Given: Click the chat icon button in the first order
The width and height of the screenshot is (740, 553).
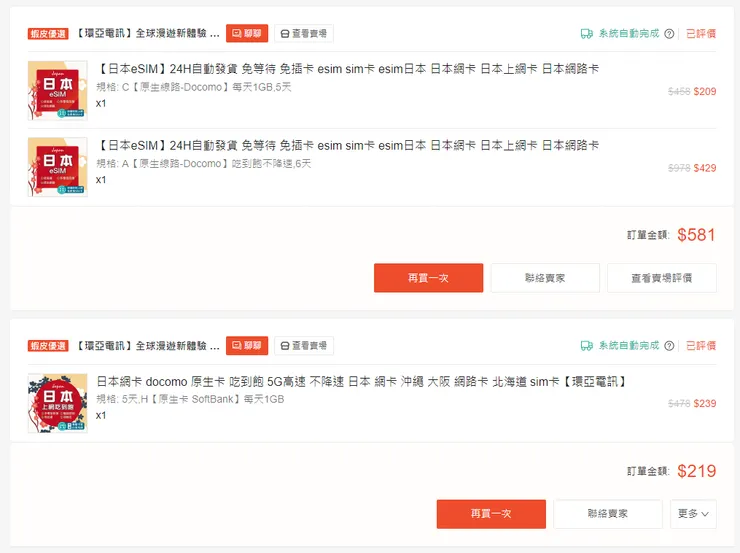Looking at the screenshot, I should coord(247,33).
